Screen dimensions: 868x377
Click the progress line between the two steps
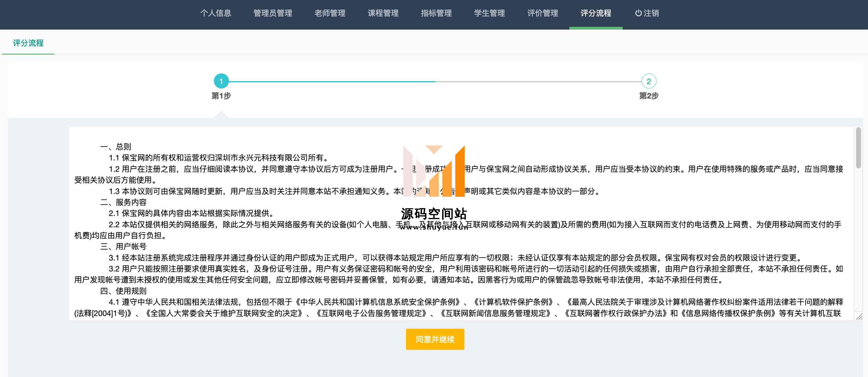point(435,82)
